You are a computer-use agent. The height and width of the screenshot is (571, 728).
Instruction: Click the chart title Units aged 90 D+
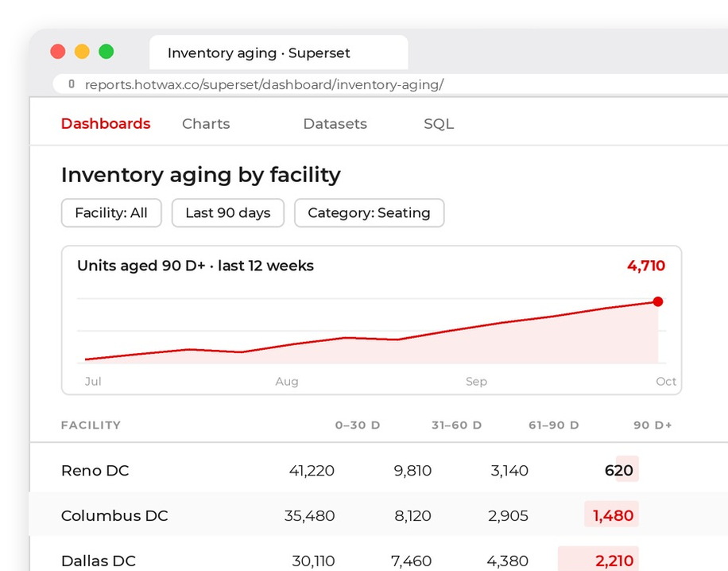(x=196, y=266)
